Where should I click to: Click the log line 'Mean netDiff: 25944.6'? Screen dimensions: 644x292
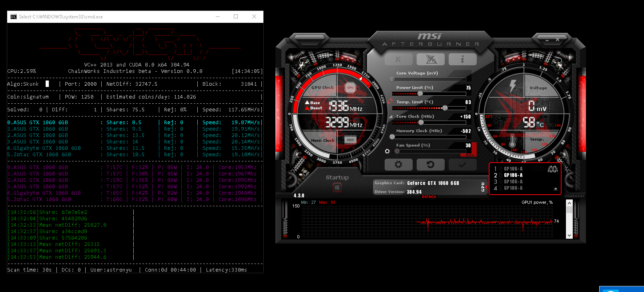pos(73,257)
